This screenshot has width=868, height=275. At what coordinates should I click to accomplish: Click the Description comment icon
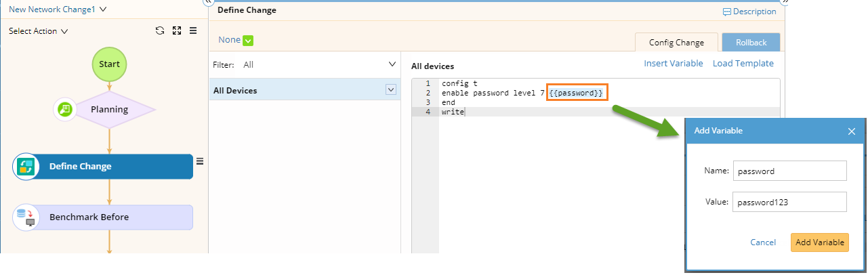pyautogui.click(x=727, y=12)
